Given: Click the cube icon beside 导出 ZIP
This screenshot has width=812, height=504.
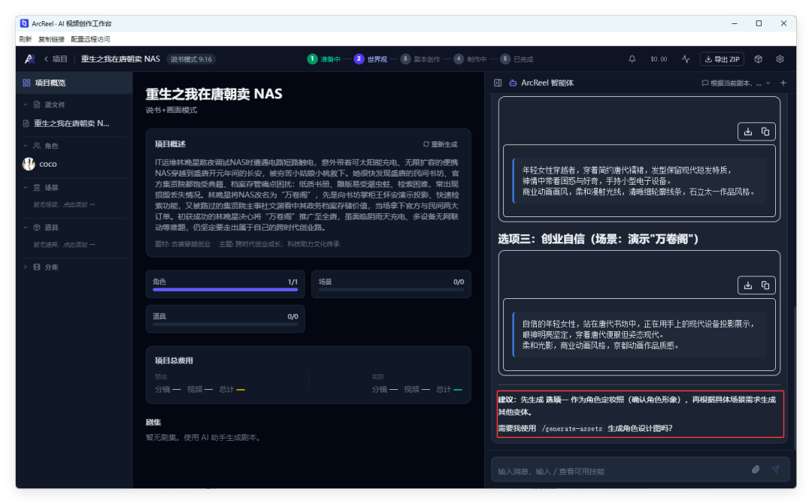Looking at the screenshot, I should (758, 59).
